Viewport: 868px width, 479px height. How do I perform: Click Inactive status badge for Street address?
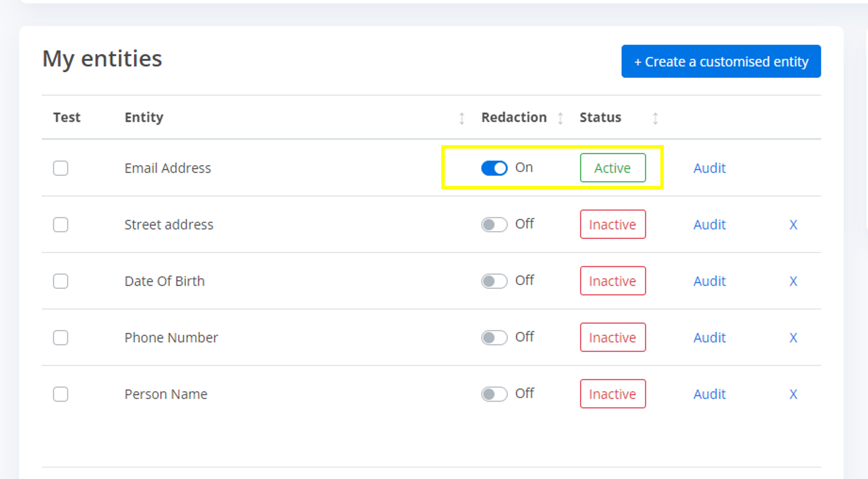coord(613,224)
